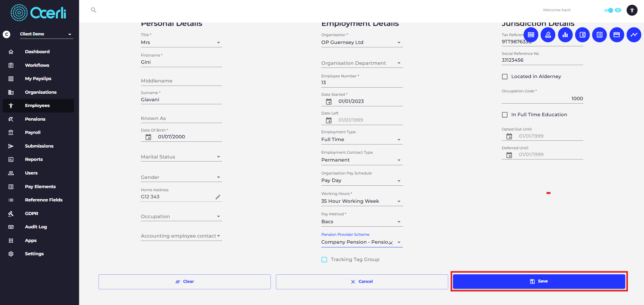The image size is (644, 305).
Task: Click the Occupation Code input field
Action: click(x=542, y=99)
